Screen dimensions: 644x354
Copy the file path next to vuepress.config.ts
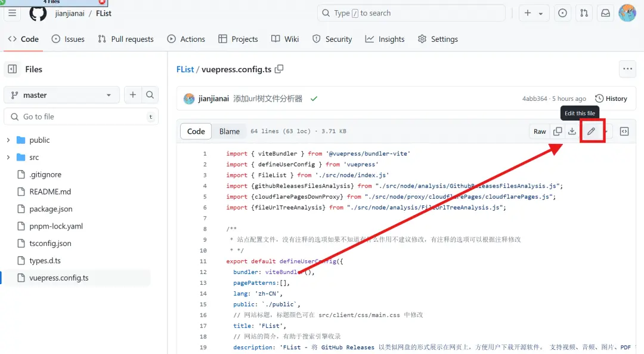(x=279, y=69)
